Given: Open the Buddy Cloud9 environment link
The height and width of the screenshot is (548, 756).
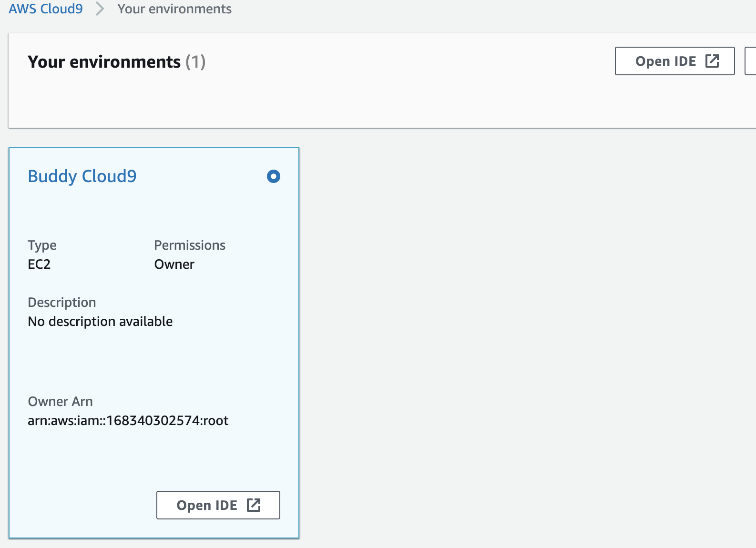Looking at the screenshot, I should click(82, 176).
